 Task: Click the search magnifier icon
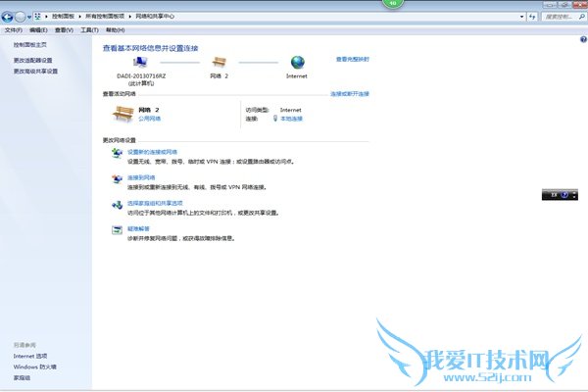tap(581, 17)
